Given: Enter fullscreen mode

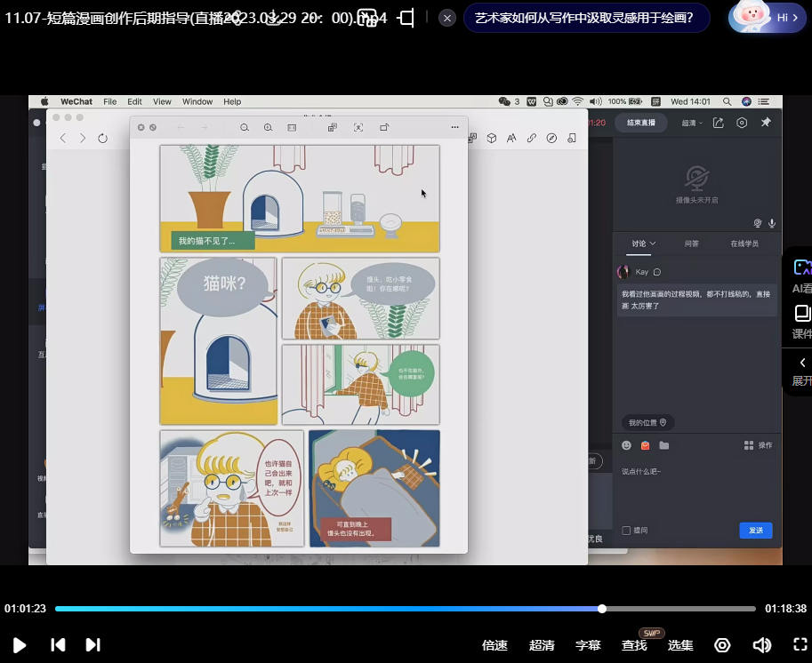Looking at the screenshot, I should [x=800, y=645].
